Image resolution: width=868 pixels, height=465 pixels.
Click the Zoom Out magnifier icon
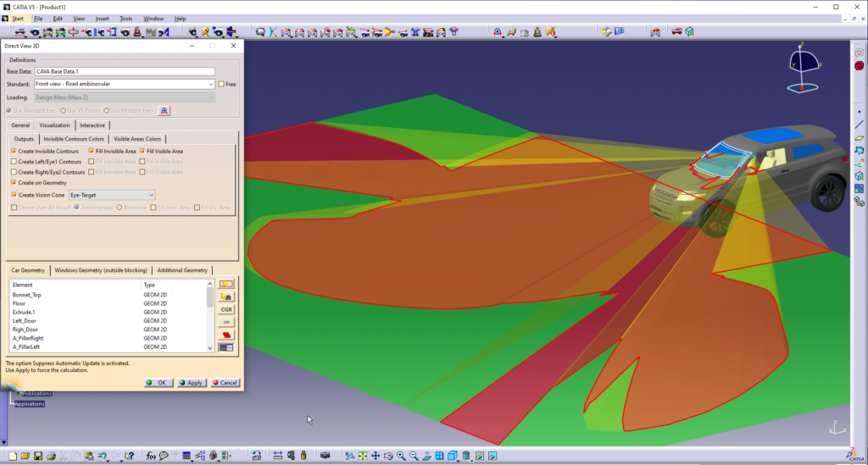(414, 457)
